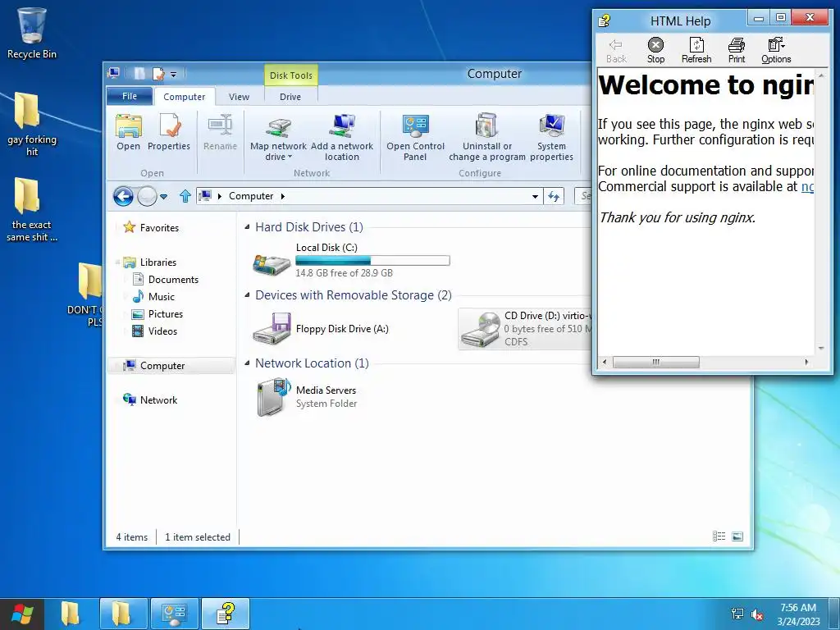Switch to the File ribbon tab
The image size is (840, 630).
tap(130, 96)
